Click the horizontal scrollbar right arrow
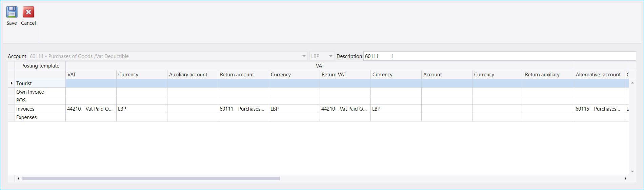This screenshot has width=644, height=190. coord(625,178)
